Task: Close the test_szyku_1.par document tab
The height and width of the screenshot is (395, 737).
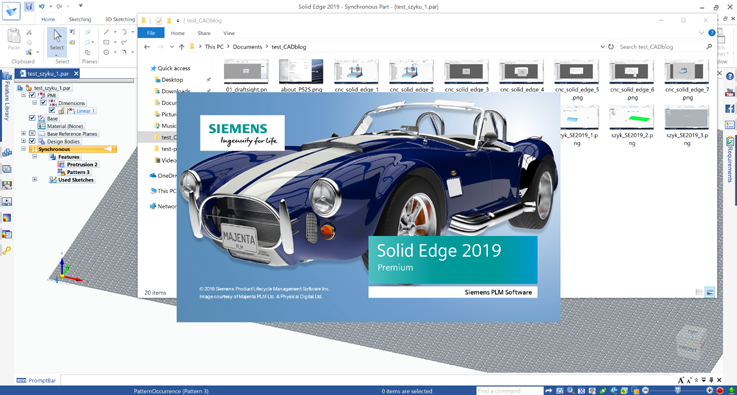Action: coord(76,73)
